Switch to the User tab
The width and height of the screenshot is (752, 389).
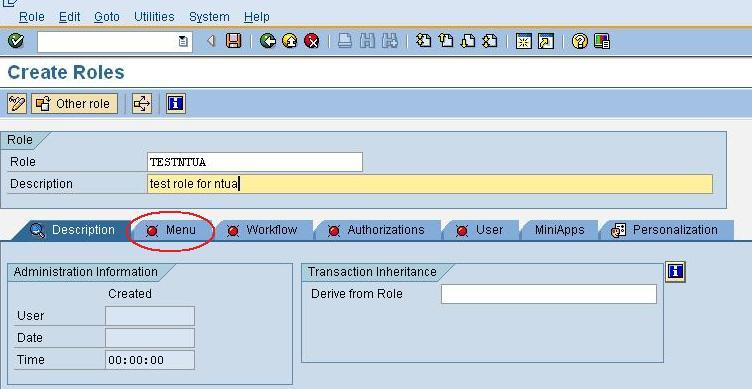(480, 230)
